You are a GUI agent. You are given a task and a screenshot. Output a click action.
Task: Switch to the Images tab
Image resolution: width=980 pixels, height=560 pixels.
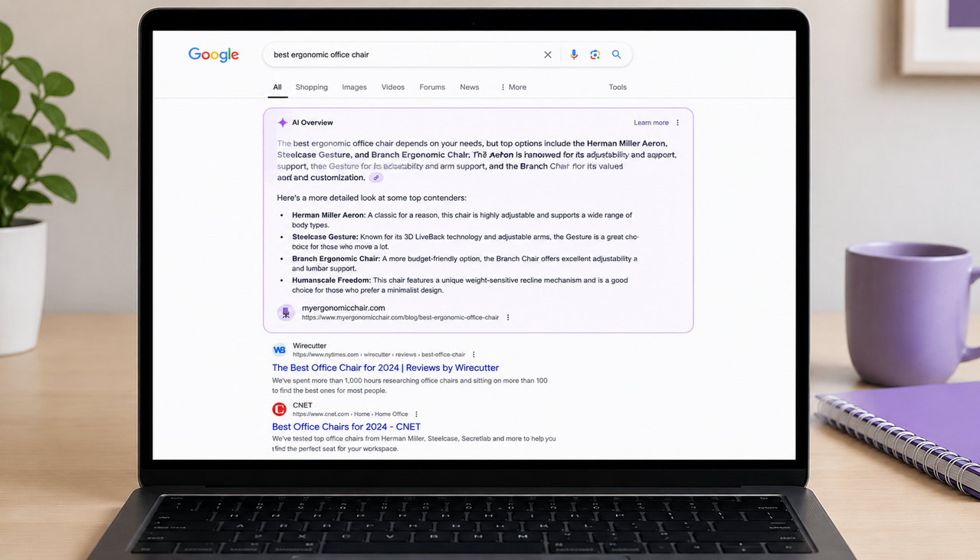tap(354, 87)
